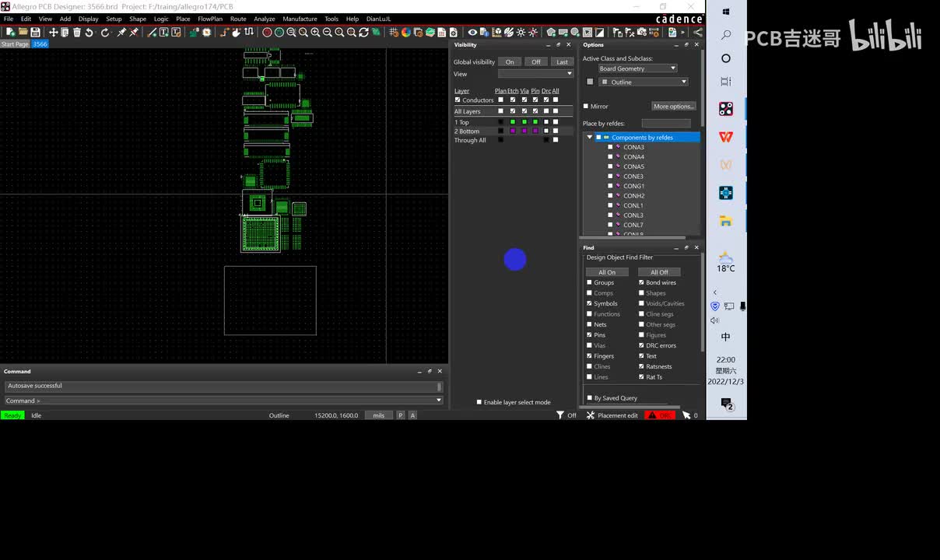This screenshot has height=560, width=940.
Task: Click the Save file toolbar icon
Action: pos(35,32)
